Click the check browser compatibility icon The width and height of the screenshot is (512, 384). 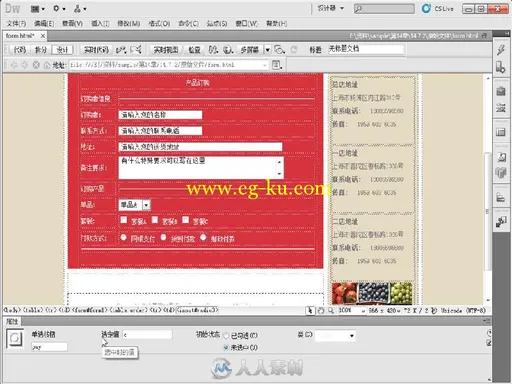[x=121, y=50]
